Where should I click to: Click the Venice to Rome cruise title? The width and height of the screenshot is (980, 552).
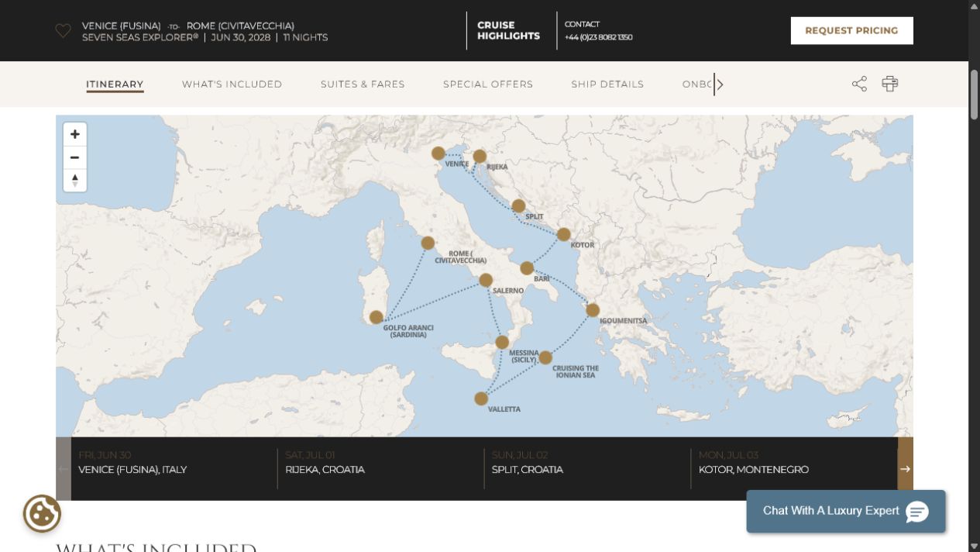pyautogui.click(x=188, y=26)
